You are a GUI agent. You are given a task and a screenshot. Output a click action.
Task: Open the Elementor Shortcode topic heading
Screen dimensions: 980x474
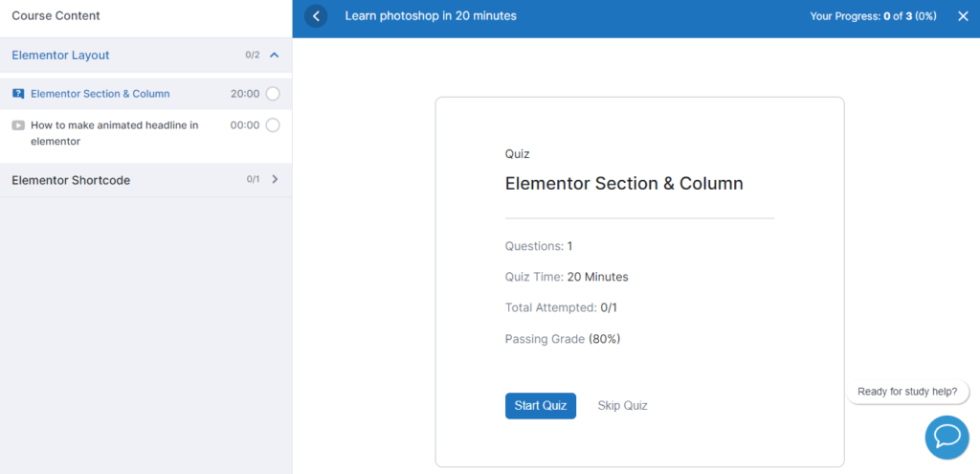click(x=71, y=180)
